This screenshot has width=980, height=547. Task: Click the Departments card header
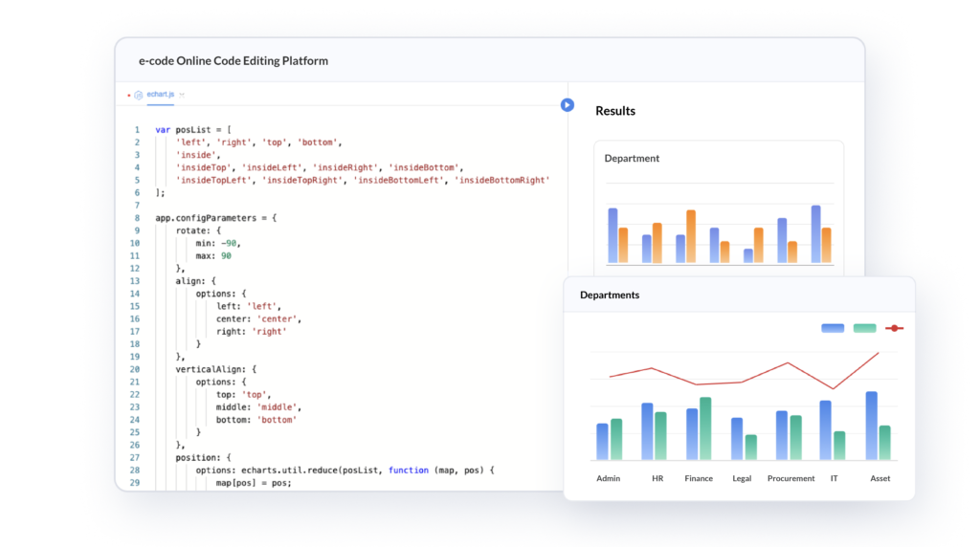[610, 295]
